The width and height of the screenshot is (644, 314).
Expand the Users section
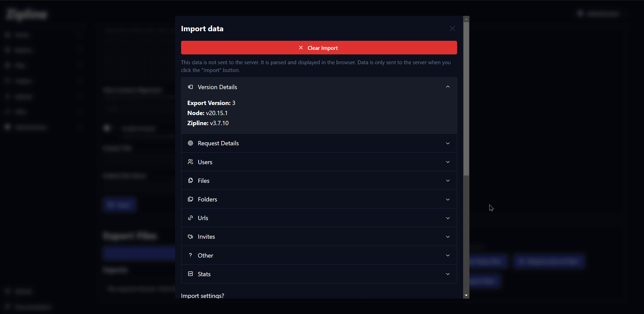(x=448, y=162)
